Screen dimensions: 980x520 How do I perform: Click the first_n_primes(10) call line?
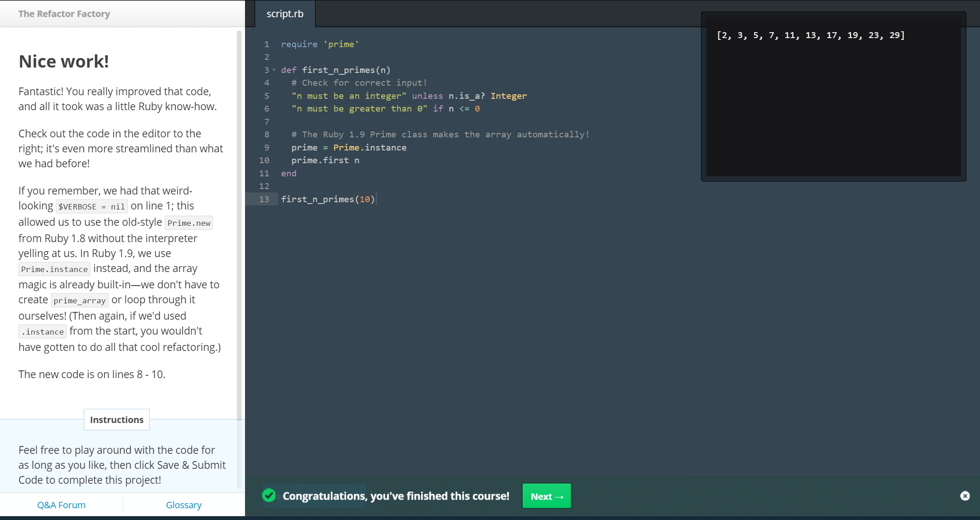tap(328, 199)
